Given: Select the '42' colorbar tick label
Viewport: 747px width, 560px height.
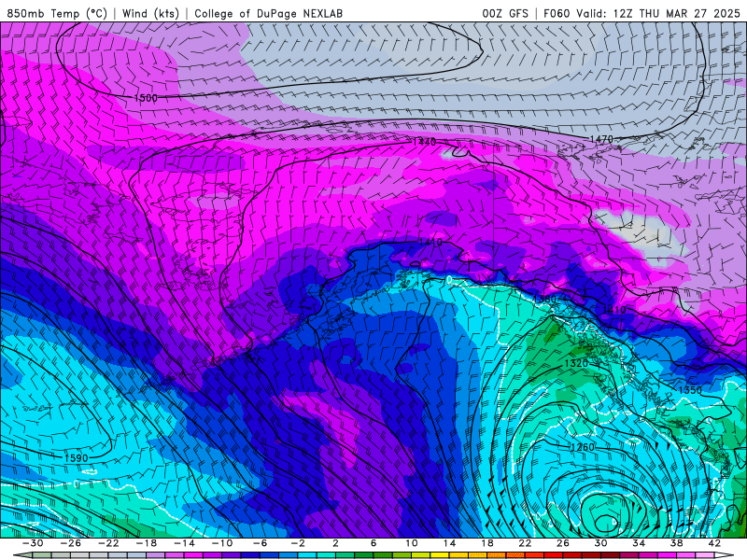Looking at the screenshot, I should [714, 543].
